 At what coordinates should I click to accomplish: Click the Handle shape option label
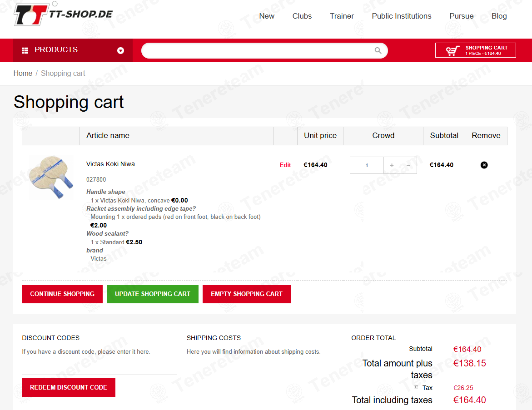tap(105, 192)
